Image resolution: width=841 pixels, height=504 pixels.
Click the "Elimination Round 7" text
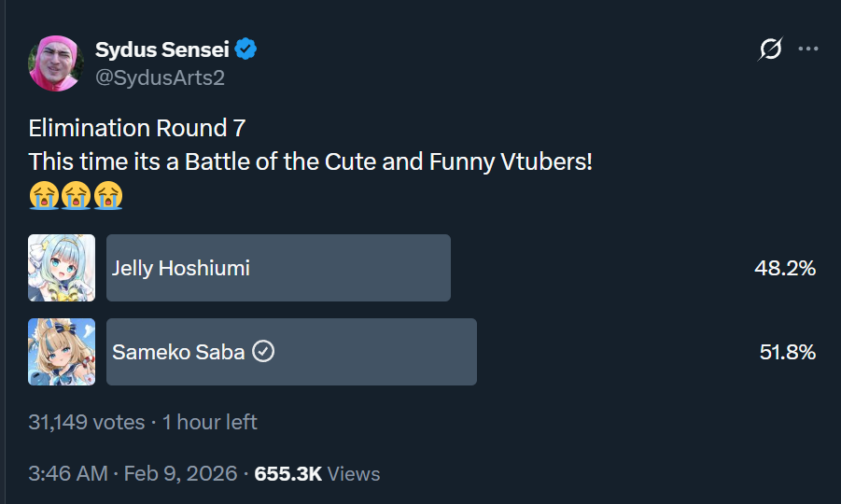(x=137, y=128)
